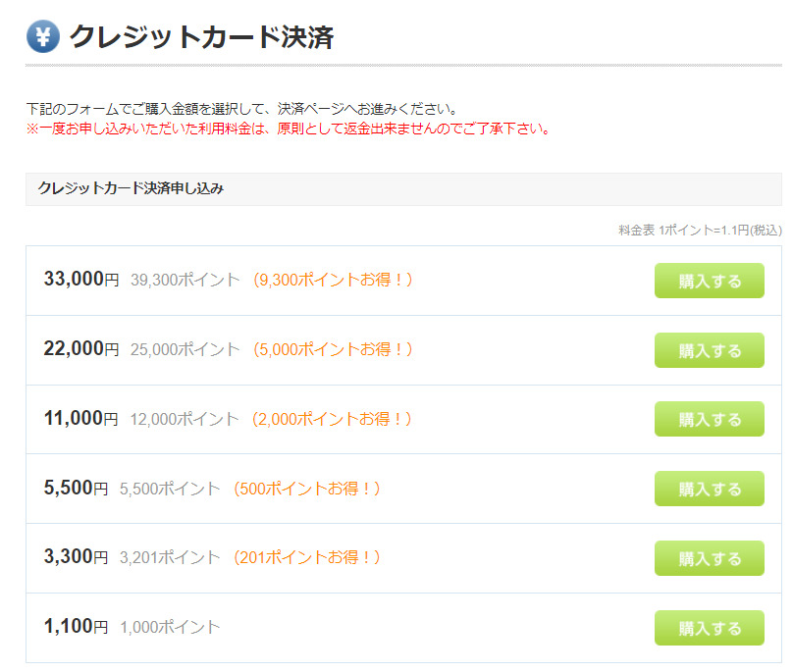Click the 22,000円 price label
The width and height of the screenshot is (793, 672).
click(x=81, y=349)
